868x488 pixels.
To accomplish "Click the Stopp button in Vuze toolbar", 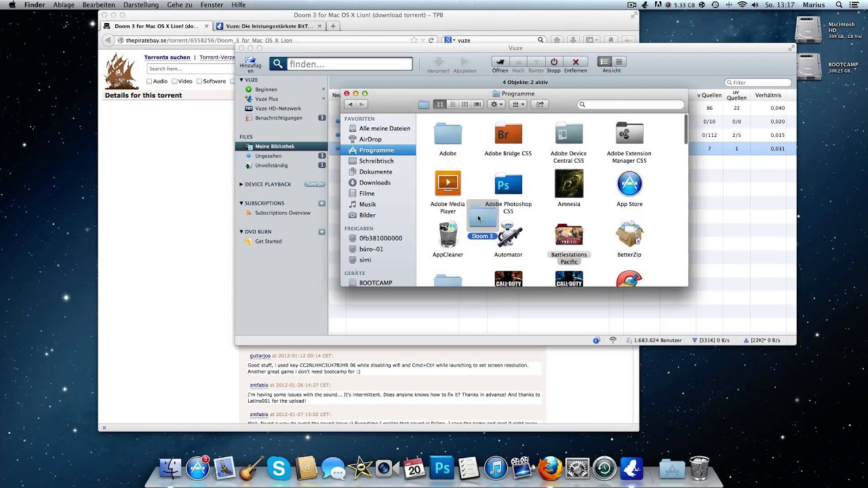I will (x=554, y=62).
